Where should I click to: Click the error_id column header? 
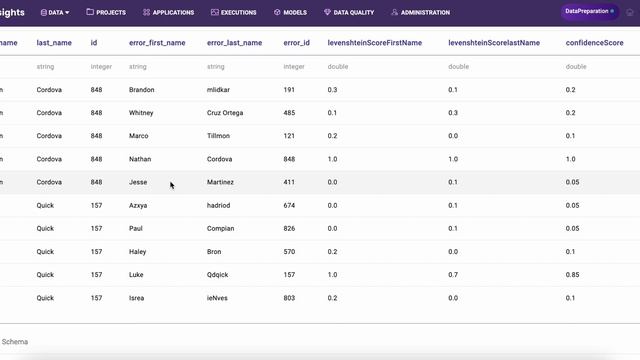click(297, 43)
